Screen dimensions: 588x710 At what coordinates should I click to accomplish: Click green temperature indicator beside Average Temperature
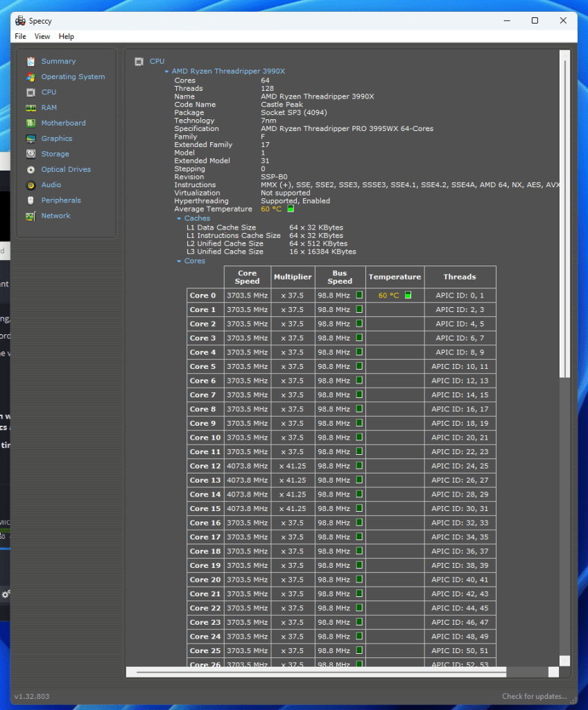[291, 209]
